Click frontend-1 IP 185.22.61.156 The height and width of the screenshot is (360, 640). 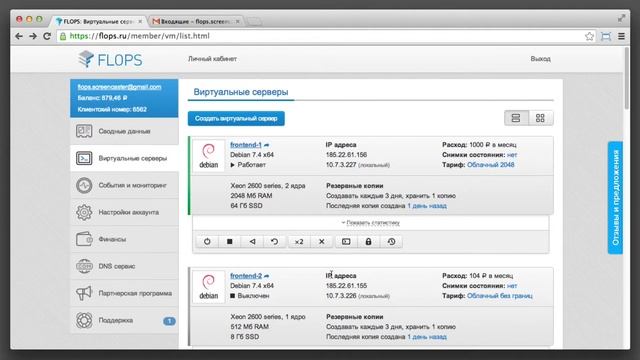point(346,155)
